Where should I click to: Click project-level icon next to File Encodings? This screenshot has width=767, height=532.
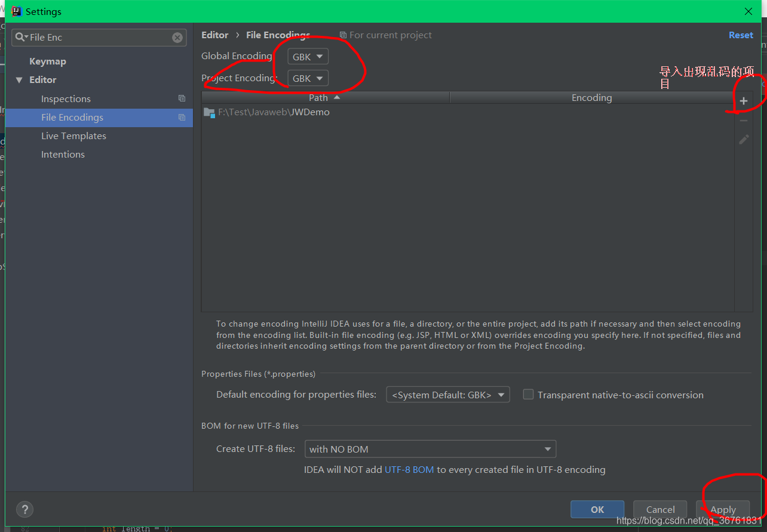tap(182, 118)
